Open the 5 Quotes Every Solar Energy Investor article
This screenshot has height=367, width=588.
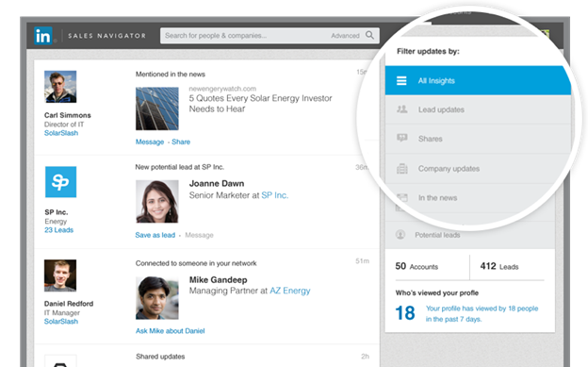tap(260, 104)
